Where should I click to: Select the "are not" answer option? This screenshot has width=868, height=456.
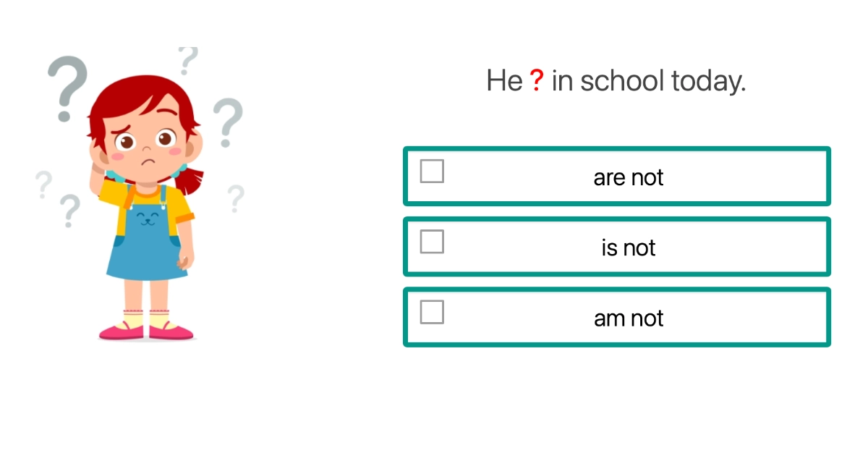click(616, 176)
